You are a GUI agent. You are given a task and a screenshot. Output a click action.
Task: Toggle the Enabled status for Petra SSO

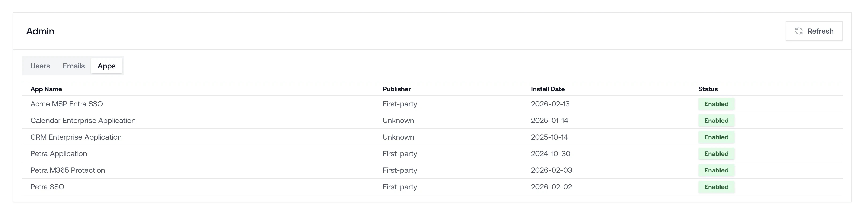click(x=716, y=187)
